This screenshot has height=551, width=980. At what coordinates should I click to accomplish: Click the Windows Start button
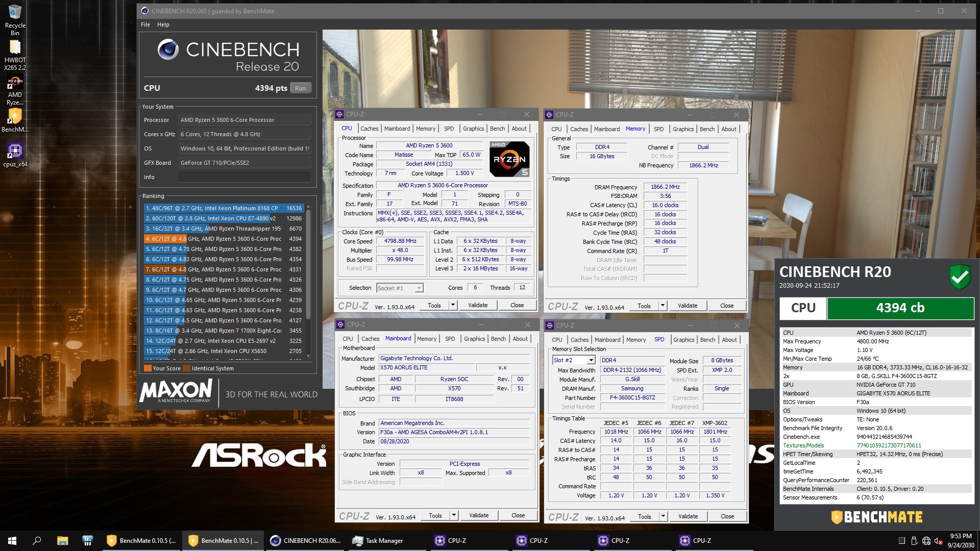click(x=12, y=540)
